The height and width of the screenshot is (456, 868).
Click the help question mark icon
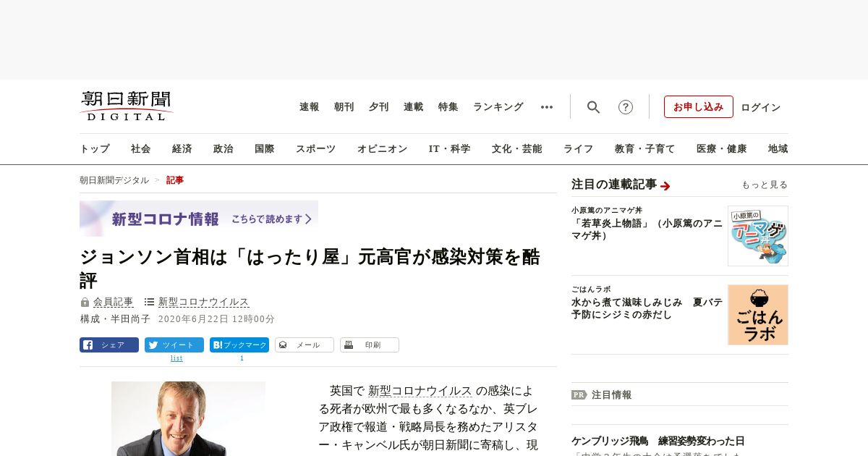626,107
